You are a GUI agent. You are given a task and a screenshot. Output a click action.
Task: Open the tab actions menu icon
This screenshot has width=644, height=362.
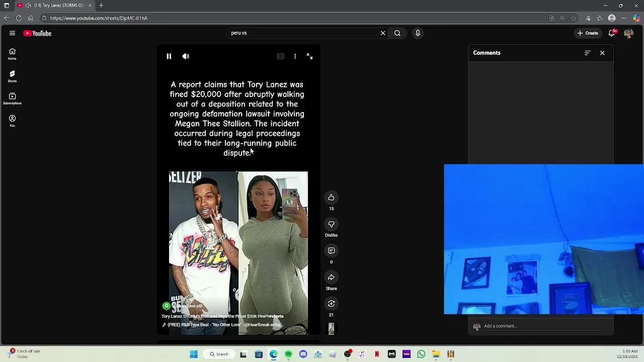pos(7,6)
